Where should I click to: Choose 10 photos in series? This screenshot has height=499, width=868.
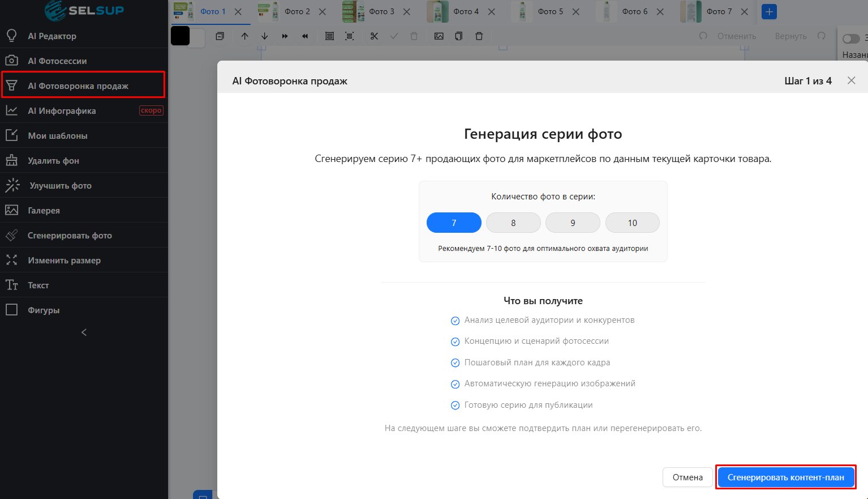pyautogui.click(x=632, y=223)
